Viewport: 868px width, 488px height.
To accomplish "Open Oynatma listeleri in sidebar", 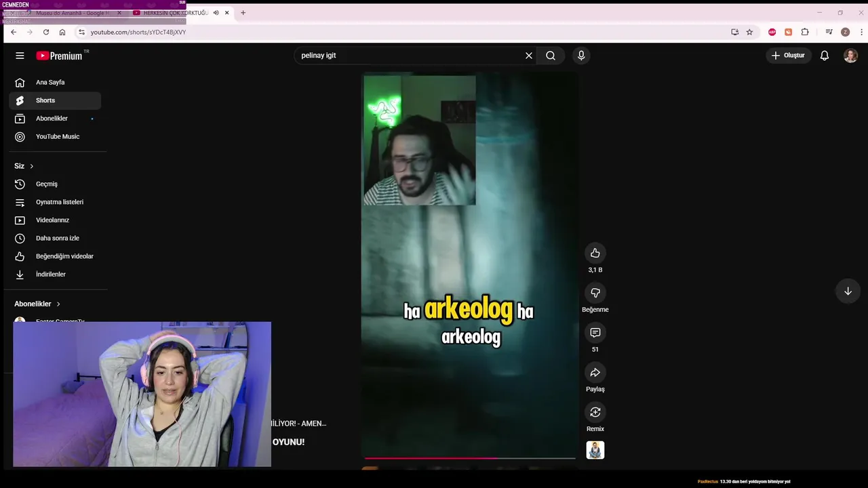I will (55, 202).
